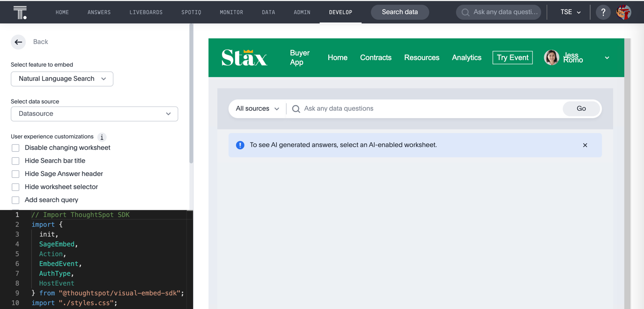Click the blue info icon in the AI banner
The image size is (644, 309).
(x=240, y=145)
